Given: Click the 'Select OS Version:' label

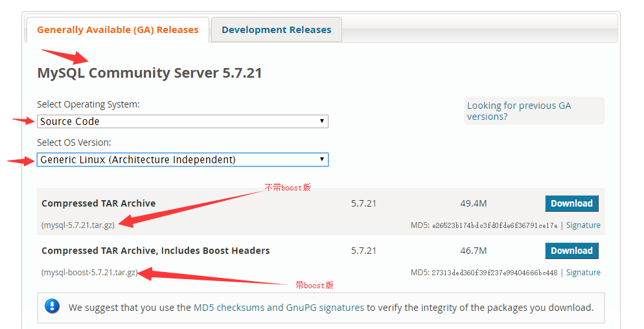Looking at the screenshot, I should (x=74, y=142).
